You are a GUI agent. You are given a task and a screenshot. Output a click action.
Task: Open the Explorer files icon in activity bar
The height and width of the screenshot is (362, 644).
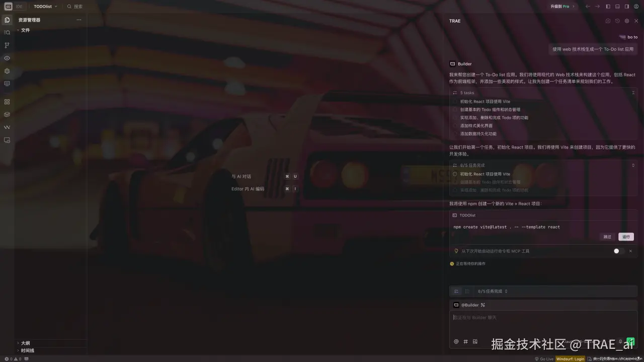pos(7,20)
